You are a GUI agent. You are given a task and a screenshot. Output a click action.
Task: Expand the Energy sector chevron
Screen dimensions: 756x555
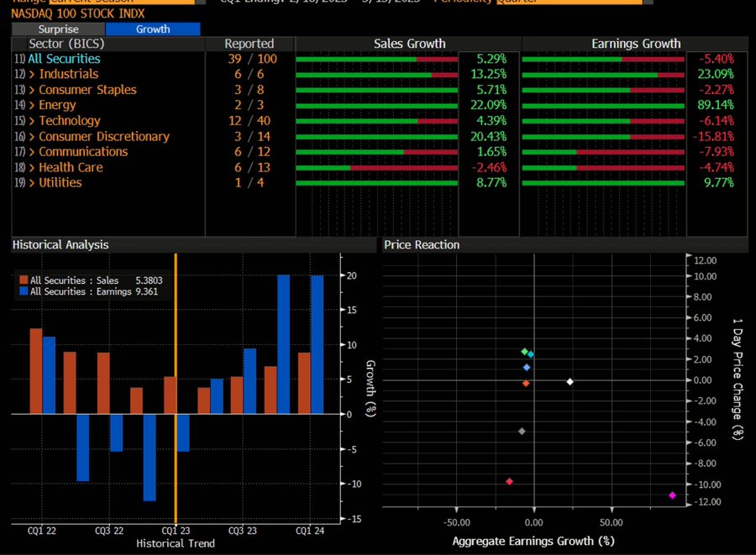(32, 105)
